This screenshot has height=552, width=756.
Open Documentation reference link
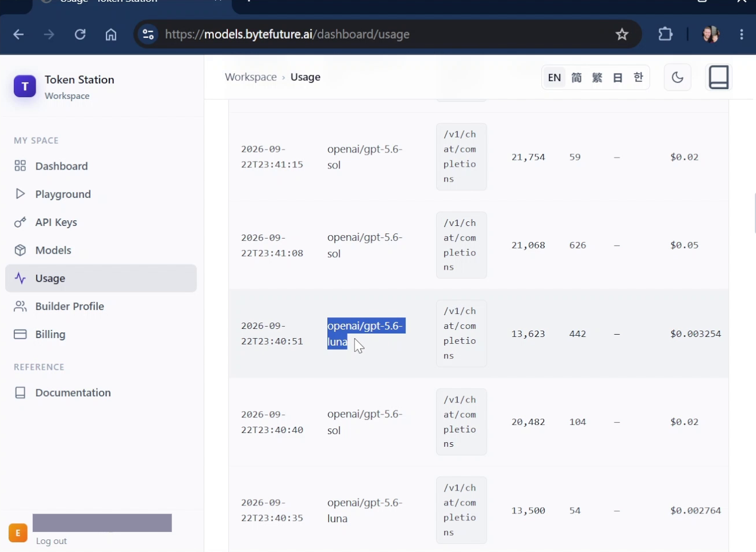[101, 393]
